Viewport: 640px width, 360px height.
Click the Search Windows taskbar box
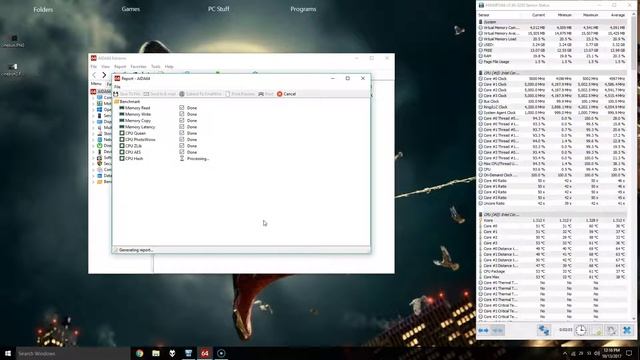pos(73,353)
